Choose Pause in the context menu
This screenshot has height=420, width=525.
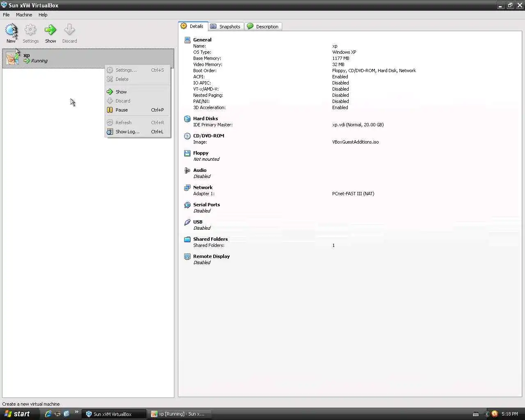[x=138, y=110]
